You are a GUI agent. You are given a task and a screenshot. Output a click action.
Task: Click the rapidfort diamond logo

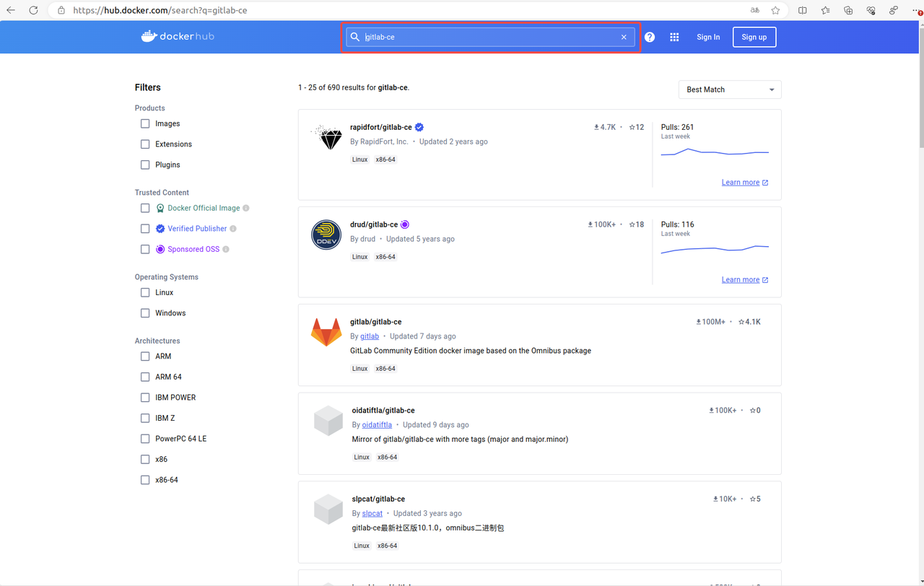tap(327, 136)
